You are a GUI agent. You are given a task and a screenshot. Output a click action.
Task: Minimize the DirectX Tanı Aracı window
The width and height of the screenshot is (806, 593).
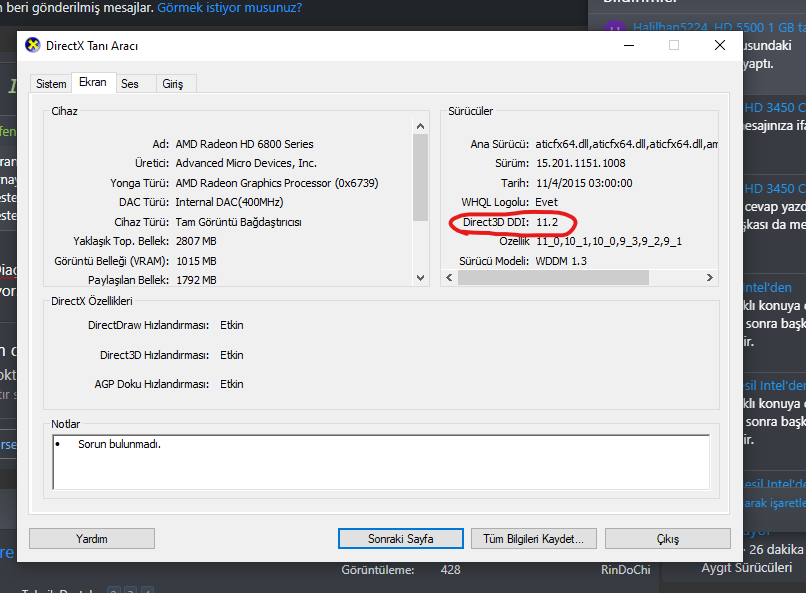tap(629, 45)
